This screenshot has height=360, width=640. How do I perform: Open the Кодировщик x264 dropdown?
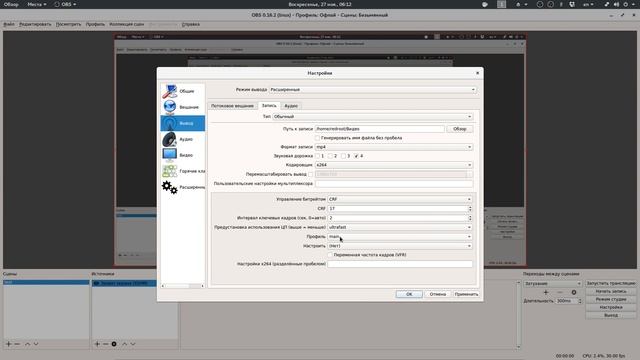point(394,165)
